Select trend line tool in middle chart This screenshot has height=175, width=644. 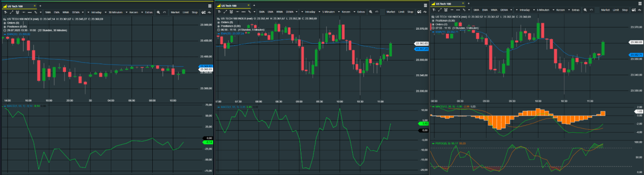(225, 12)
